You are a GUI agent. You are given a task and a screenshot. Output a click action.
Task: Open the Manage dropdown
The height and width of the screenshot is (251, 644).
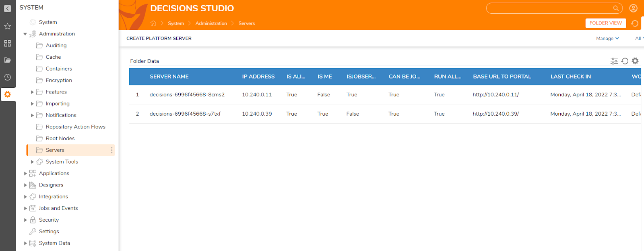pos(607,38)
